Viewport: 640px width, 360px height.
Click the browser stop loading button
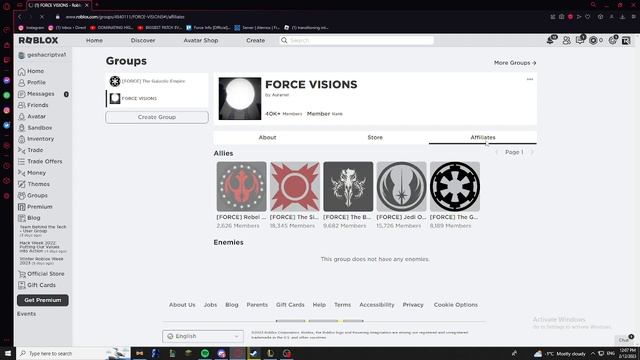coord(42,17)
